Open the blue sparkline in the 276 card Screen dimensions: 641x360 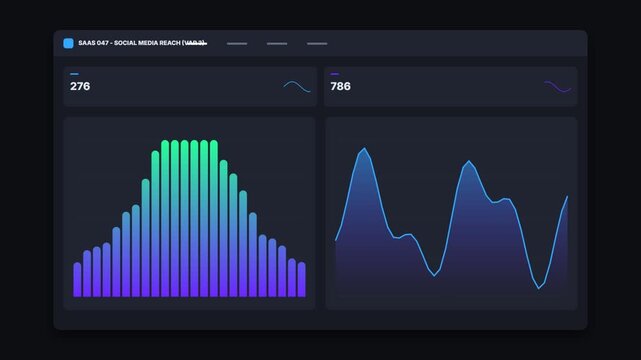[297, 87]
